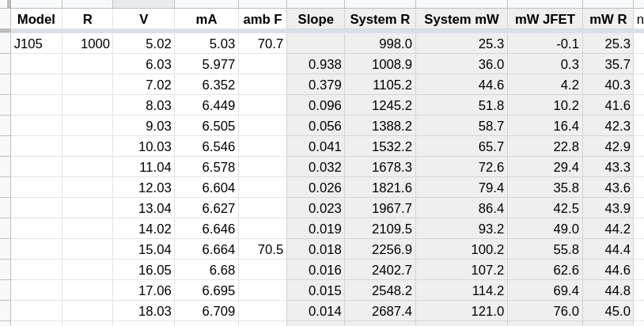Click slope cell 0.938
This screenshot has width=644, height=326.
pyautogui.click(x=316, y=64)
